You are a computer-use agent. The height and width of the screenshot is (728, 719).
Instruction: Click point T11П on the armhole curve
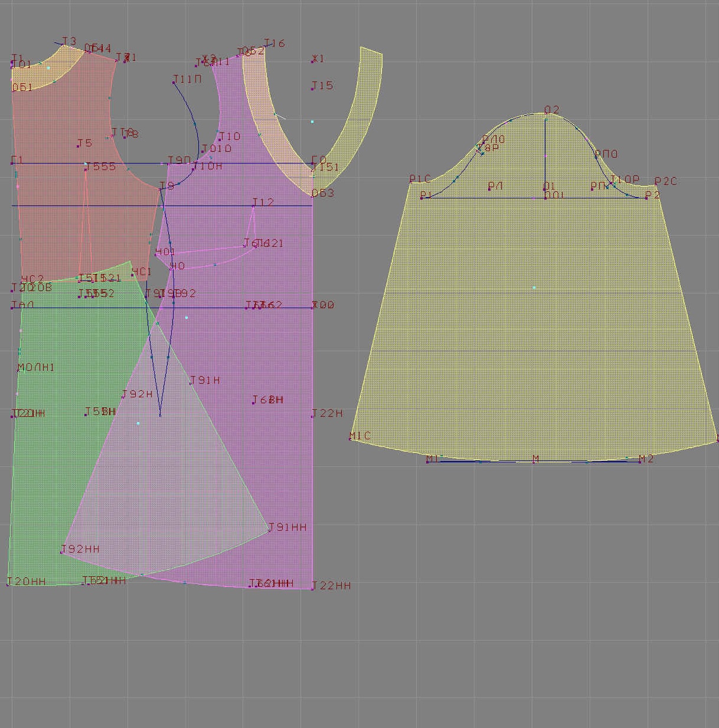pos(174,83)
